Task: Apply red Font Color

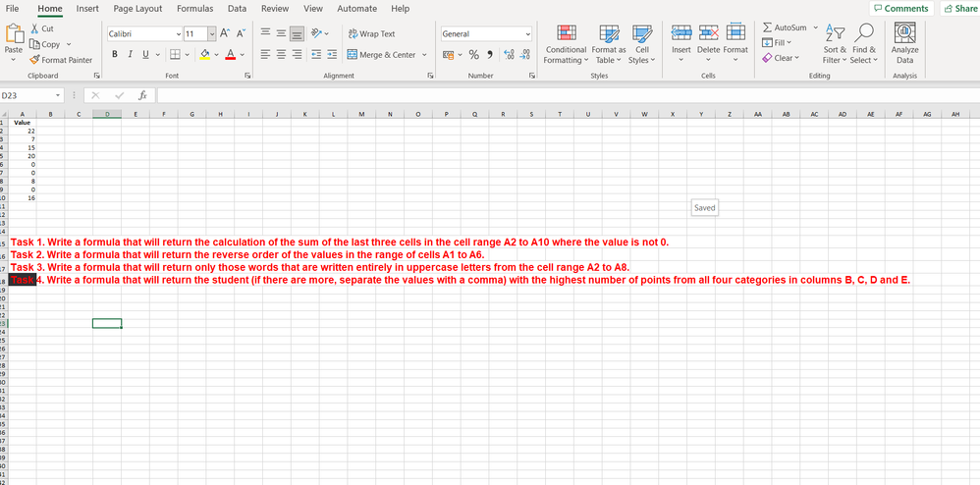Action: coord(230,55)
